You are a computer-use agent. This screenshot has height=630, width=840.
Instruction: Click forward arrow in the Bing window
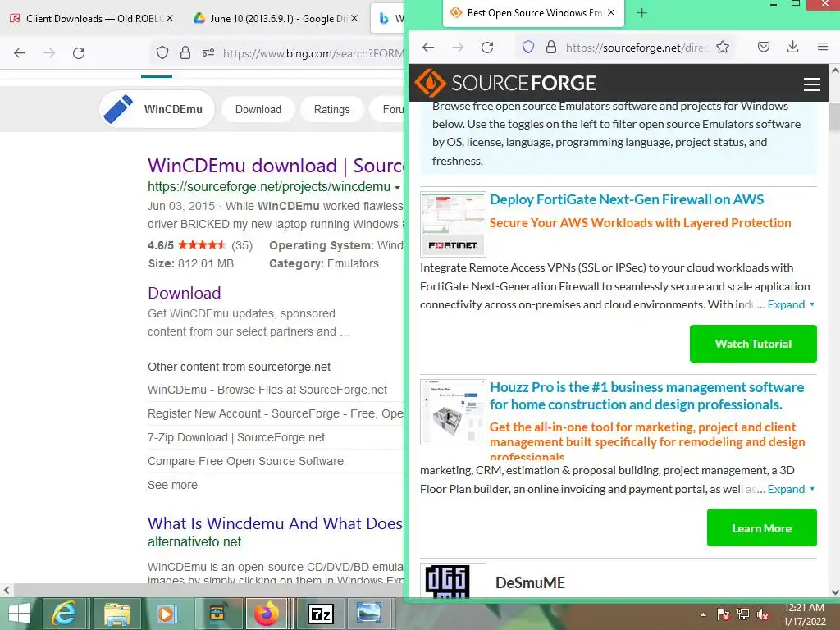(x=49, y=53)
